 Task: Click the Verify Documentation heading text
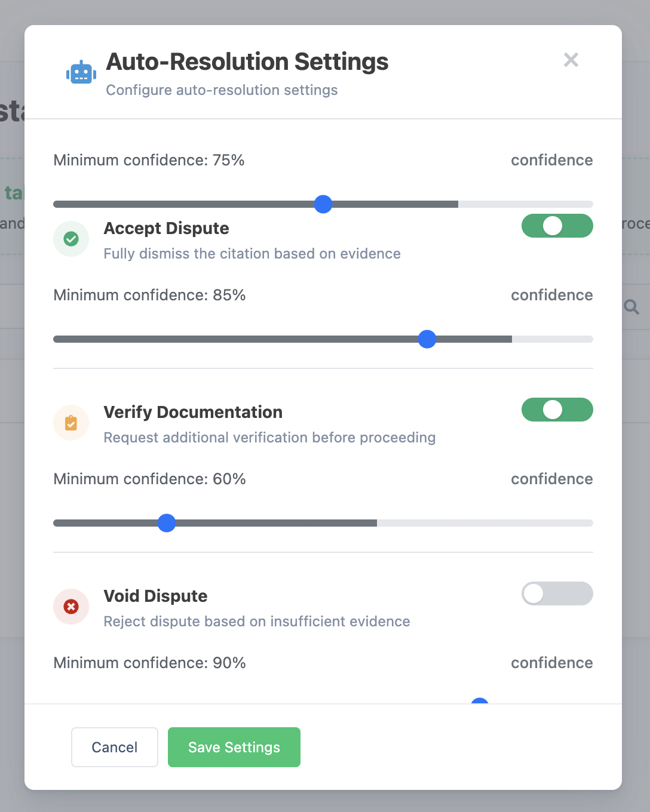(192, 412)
